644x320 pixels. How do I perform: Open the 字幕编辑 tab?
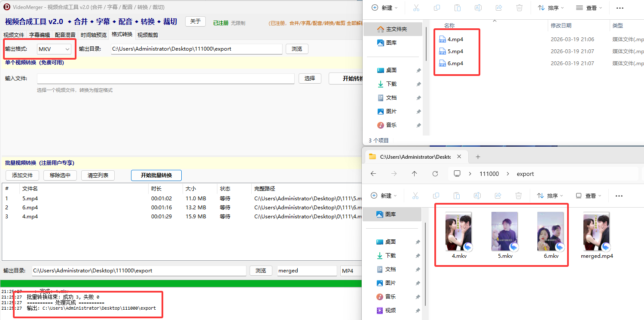click(x=39, y=35)
